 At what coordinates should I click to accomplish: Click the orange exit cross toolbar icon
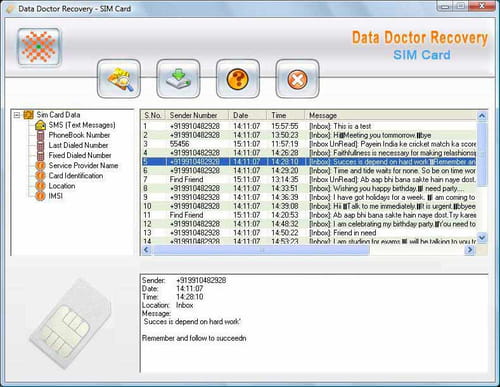pyautogui.click(x=297, y=79)
